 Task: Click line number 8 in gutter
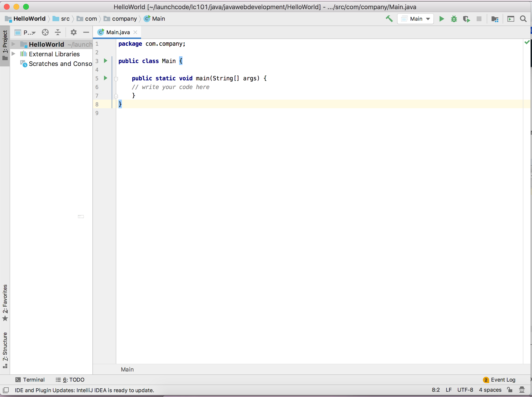97,104
